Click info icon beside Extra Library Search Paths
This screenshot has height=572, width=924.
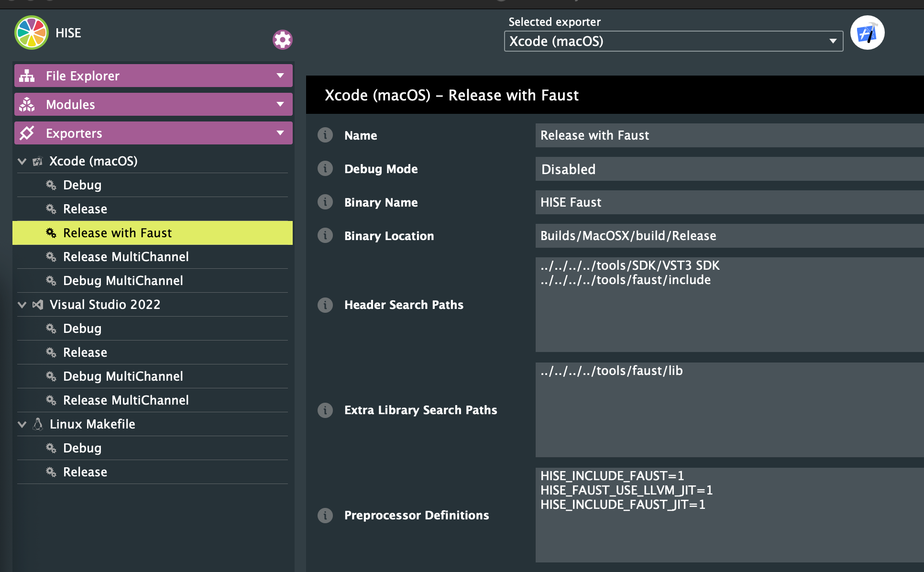(x=325, y=410)
